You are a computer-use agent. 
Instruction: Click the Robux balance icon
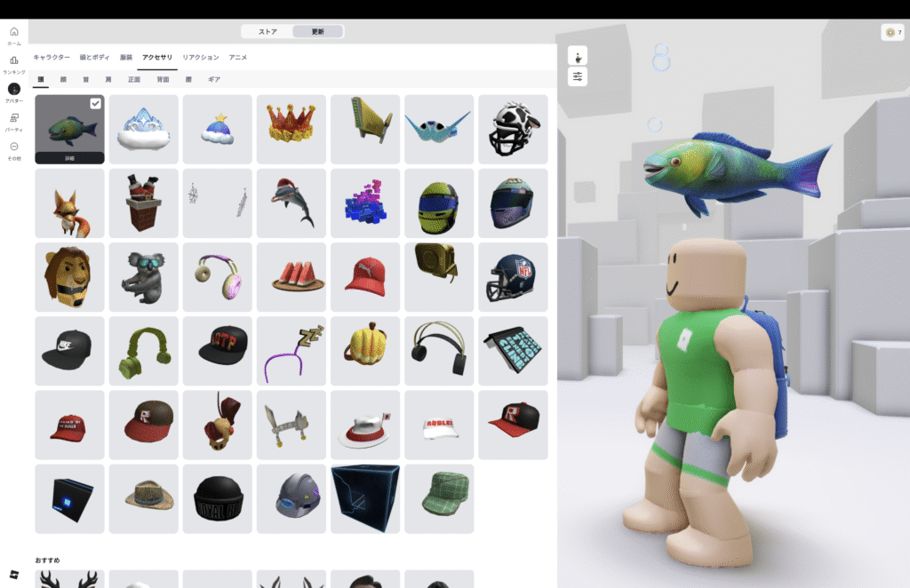click(x=891, y=33)
